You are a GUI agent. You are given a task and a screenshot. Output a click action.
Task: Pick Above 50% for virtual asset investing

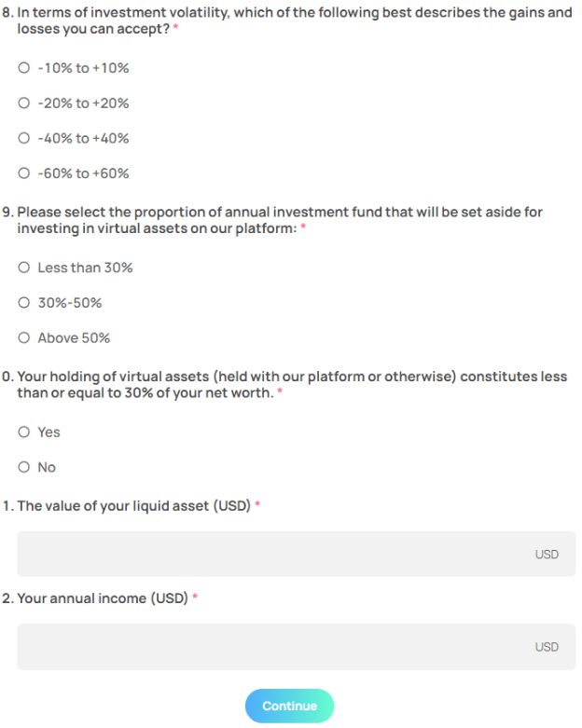pos(24,337)
